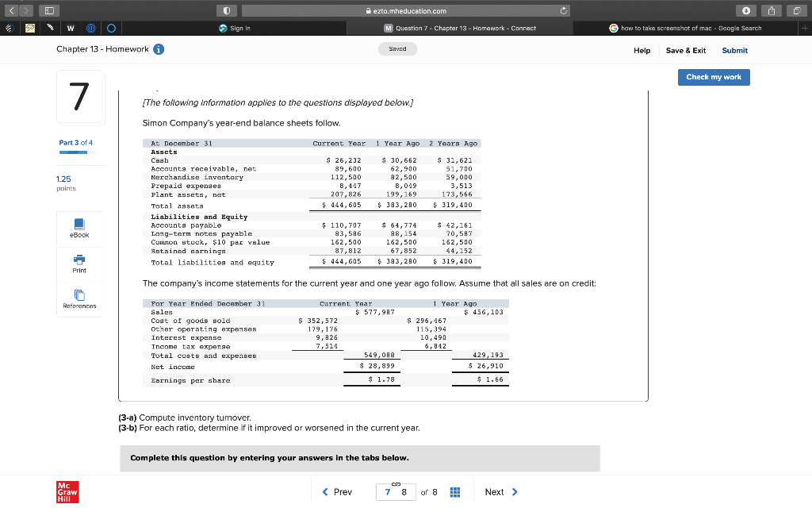Click the ezto.mheducation.com address bar
812x508 pixels.
click(406, 10)
